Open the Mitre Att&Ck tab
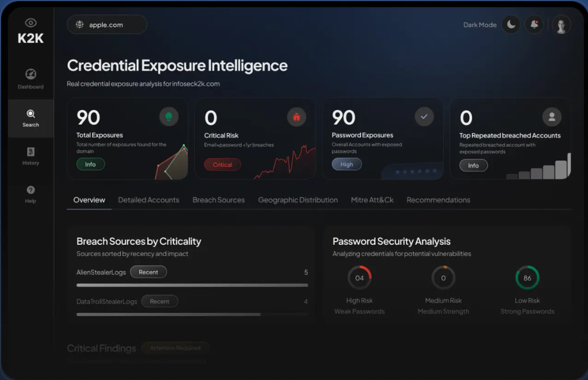Image resolution: width=588 pixels, height=380 pixels. click(372, 200)
